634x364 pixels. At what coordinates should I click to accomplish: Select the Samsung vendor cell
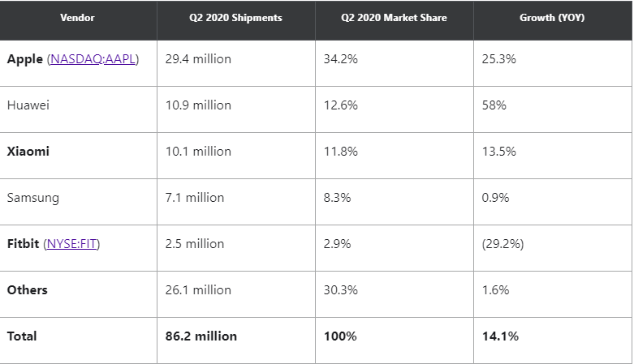[32, 198]
